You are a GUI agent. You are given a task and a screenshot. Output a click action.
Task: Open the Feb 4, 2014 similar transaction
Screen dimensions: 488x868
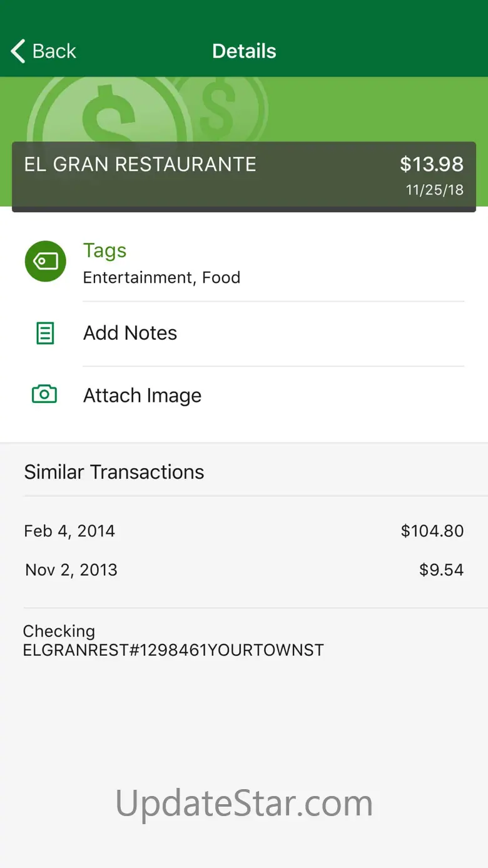[x=69, y=531]
